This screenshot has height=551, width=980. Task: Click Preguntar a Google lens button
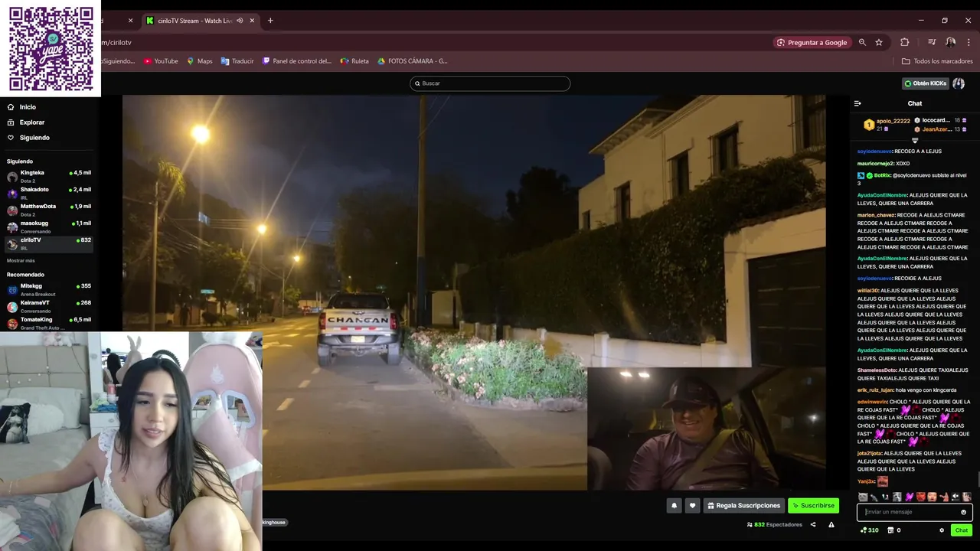tap(812, 43)
